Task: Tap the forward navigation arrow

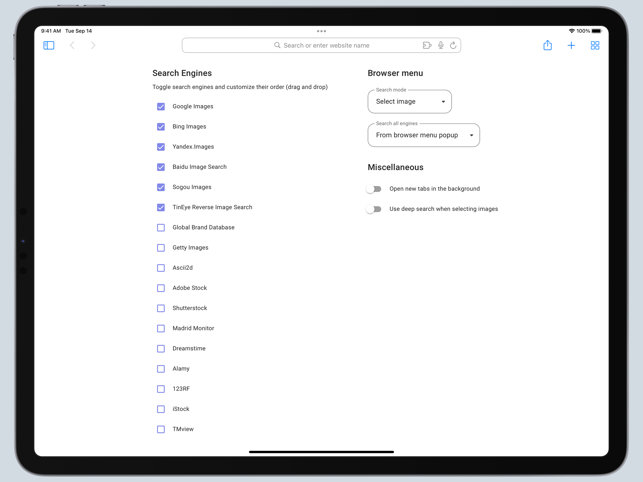Action: [x=93, y=45]
